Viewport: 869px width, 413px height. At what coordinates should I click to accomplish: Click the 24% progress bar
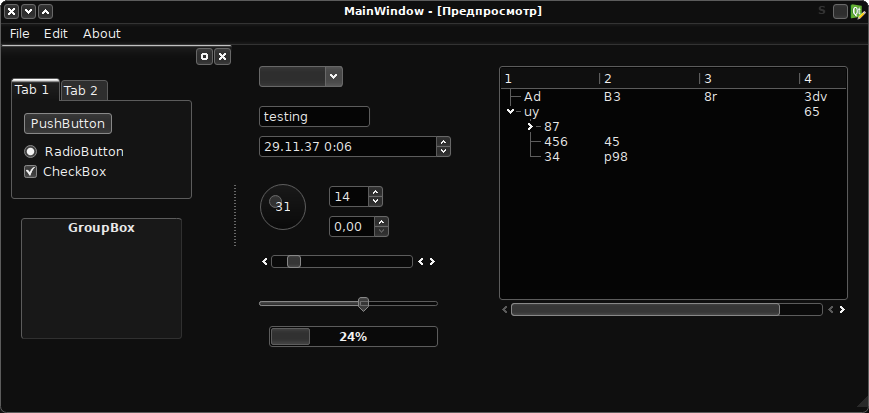353,336
